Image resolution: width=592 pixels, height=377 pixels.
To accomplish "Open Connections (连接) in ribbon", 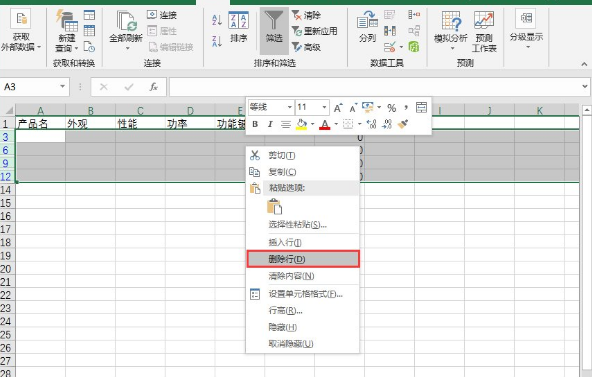I will [x=162, y=15].
